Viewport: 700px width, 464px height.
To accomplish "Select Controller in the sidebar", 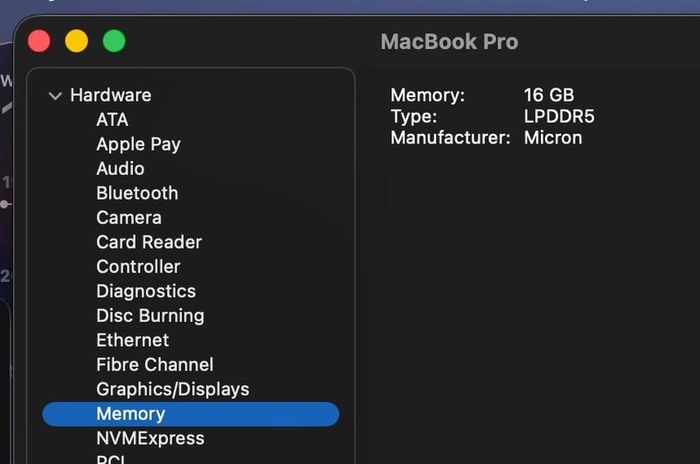I will 138,267.
